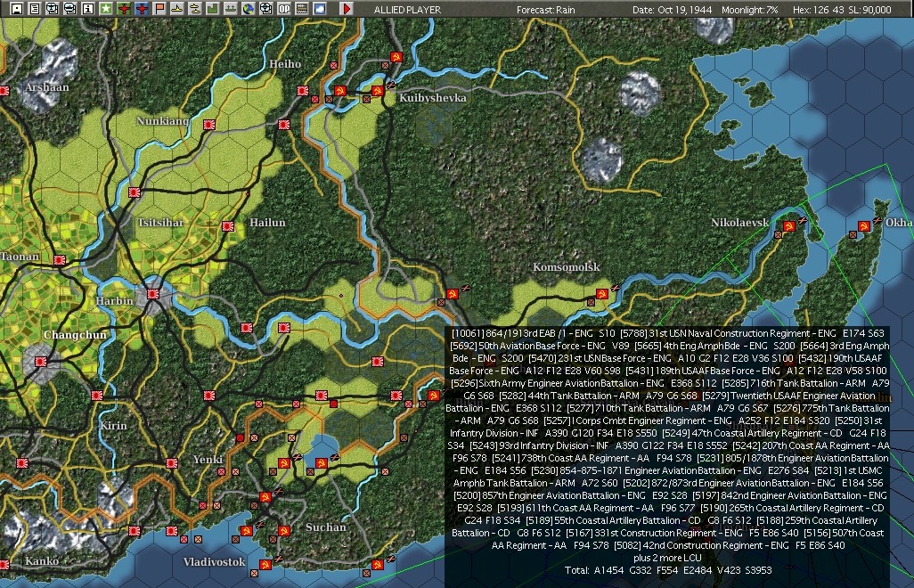This screenshot has height=588, width=914.
Task: Select the Soviet base marker at Suchan
Action: [284, 531]
